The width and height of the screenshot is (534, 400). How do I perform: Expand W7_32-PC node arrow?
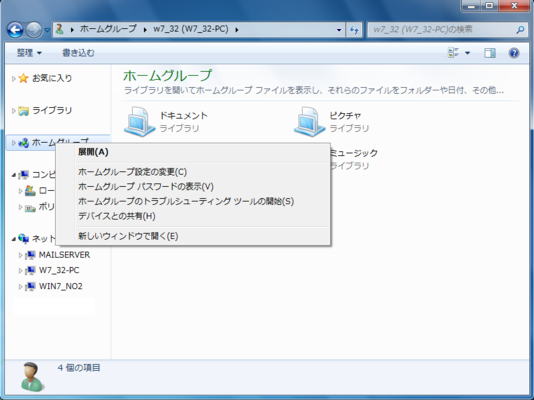[20, 271]
